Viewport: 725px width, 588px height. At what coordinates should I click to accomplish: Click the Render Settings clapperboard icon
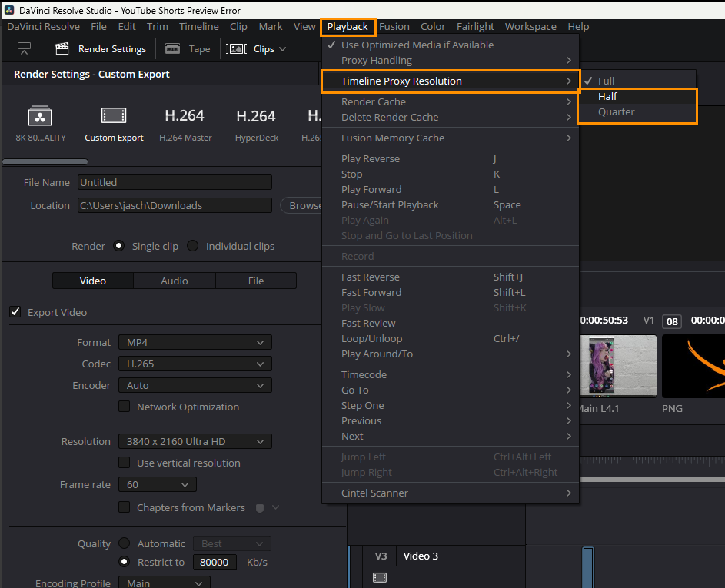(62, 48)
